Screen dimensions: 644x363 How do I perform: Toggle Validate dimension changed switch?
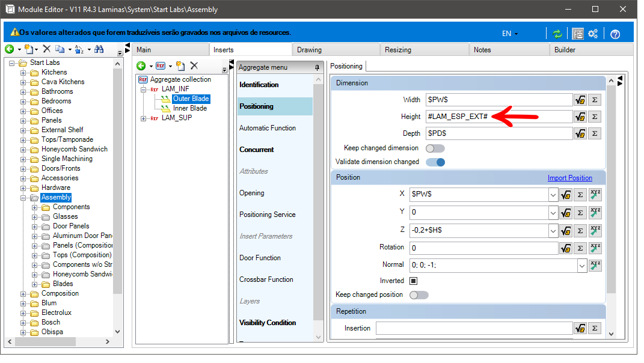[x=435, y=162]
